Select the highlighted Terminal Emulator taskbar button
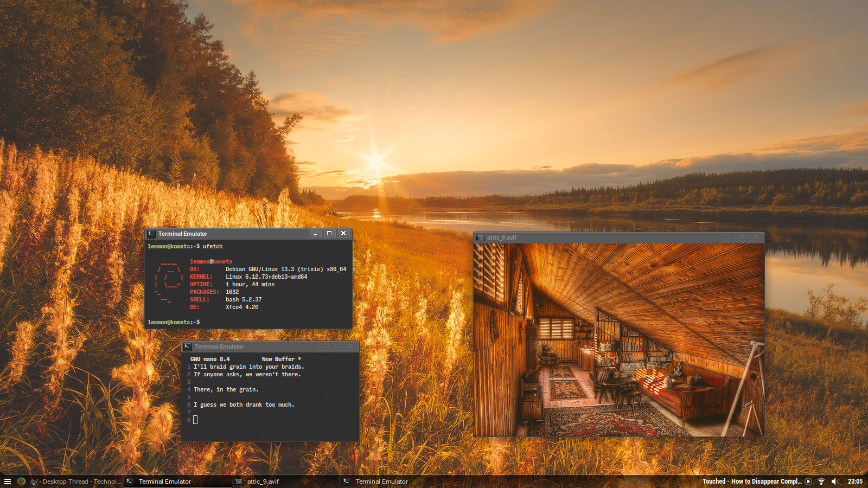This screenshot has width=868, height=488. [178, 481]
